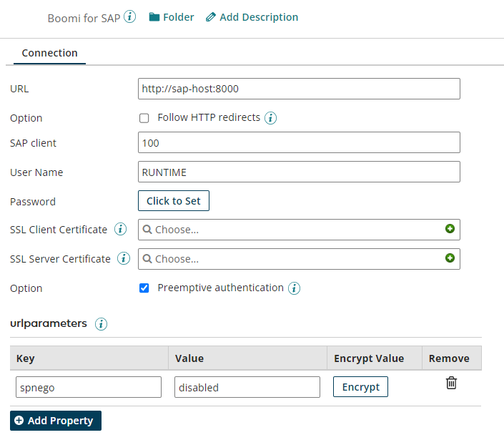Image resolution: width=504 pixels, height=445 pixels.
Task: Click Preemptive authentication info icon
Action: coord(294,288)
